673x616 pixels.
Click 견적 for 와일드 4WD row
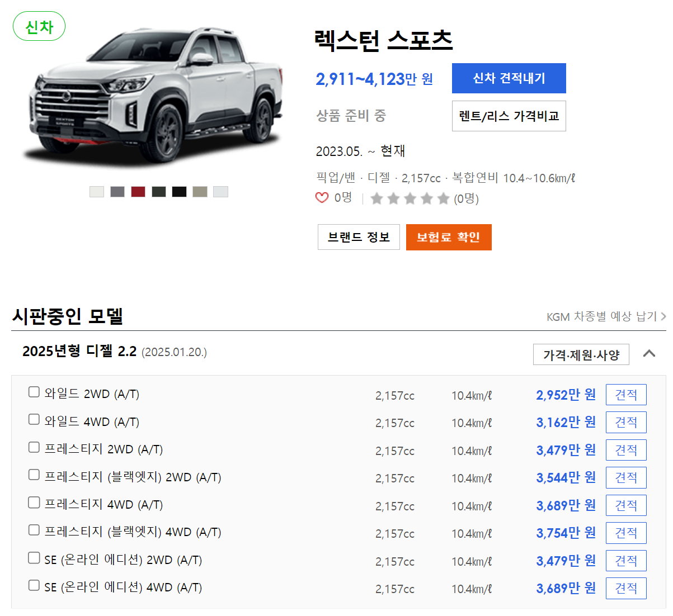[x=626, y=422]
